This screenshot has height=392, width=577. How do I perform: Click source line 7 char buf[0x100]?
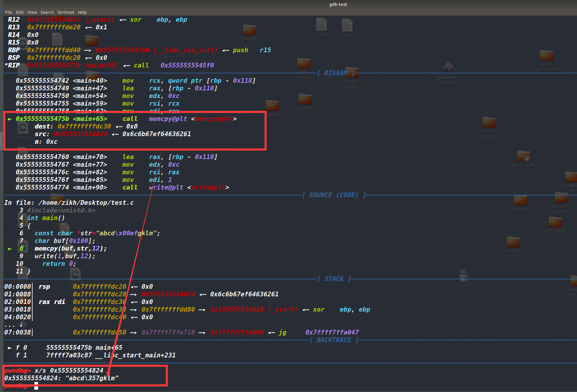pyautogui.click(x=57, y=241)
